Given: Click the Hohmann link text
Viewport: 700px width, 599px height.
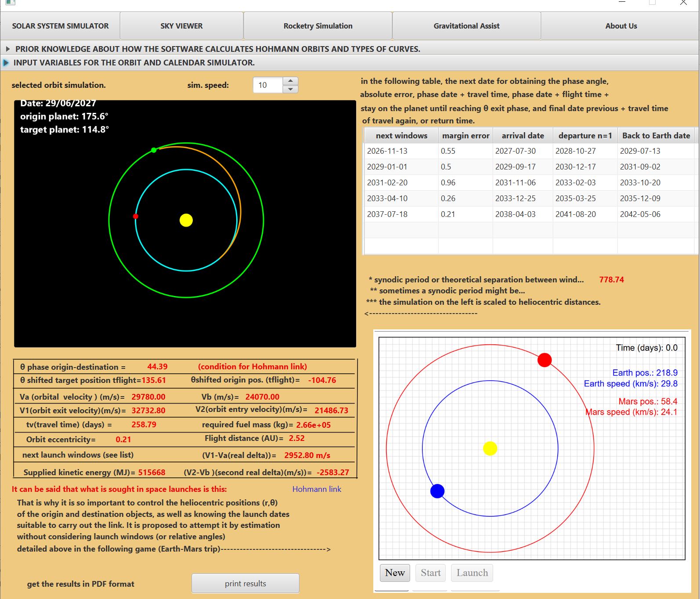Looking at the screenshot, I should click(317, 489).
